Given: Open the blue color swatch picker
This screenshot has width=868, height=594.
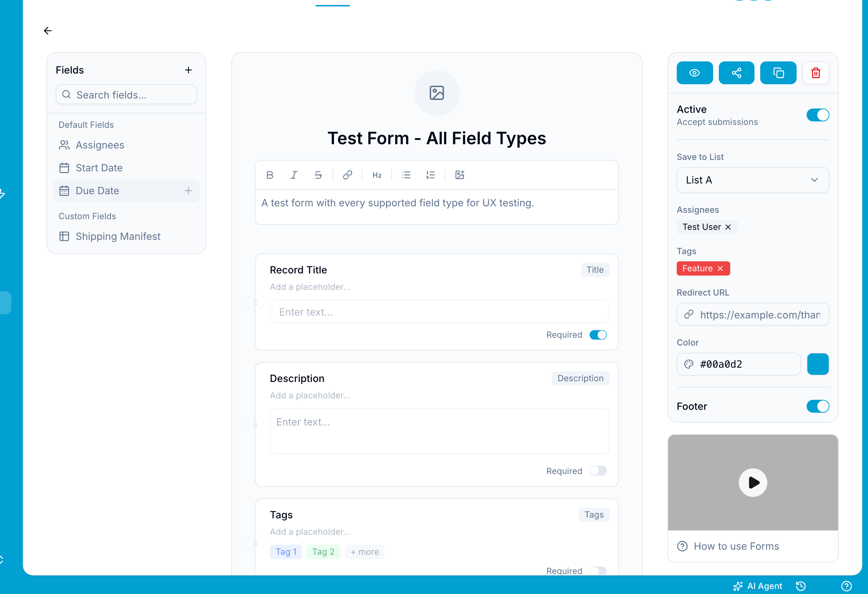Looking at the screenshot, I should [x=818, y=364].
